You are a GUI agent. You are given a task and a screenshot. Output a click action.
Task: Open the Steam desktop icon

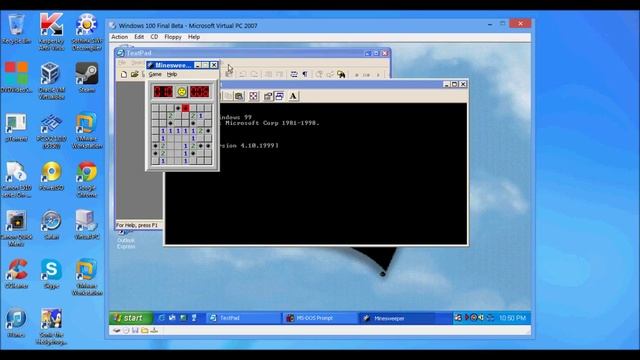87,77
